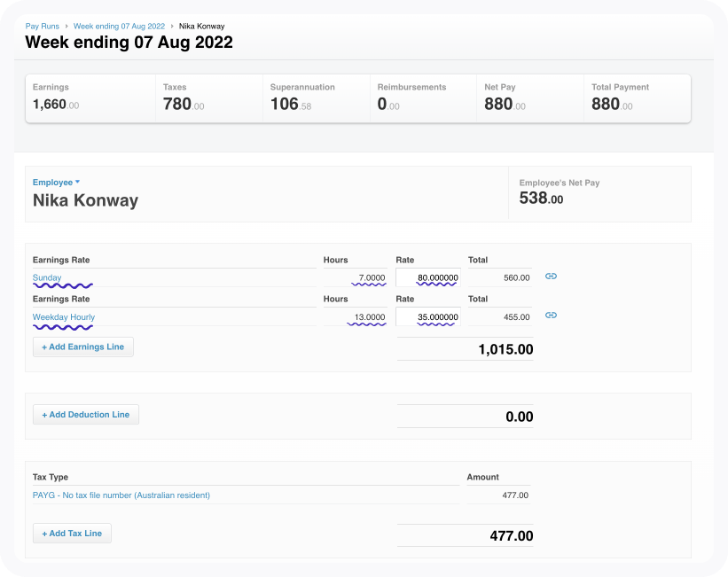
Task: Open the Week ending 07 Aug 2022 breadcrumb
Action: click(x=119, y=26)
